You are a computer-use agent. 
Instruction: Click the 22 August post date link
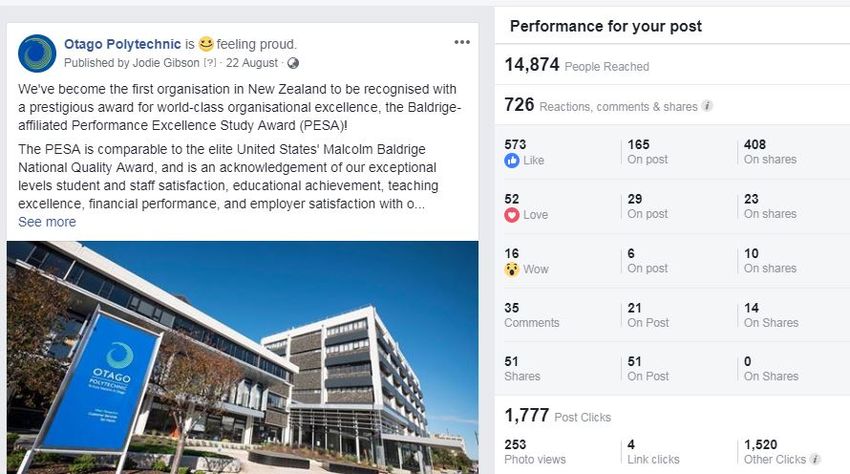(252, 63)
